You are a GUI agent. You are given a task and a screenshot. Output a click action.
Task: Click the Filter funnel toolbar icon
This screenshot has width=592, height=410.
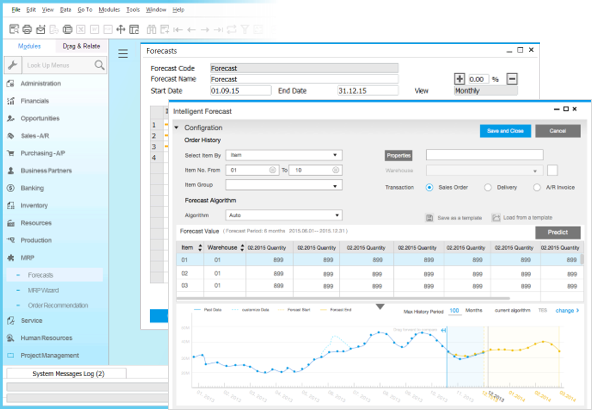(245, 29)
